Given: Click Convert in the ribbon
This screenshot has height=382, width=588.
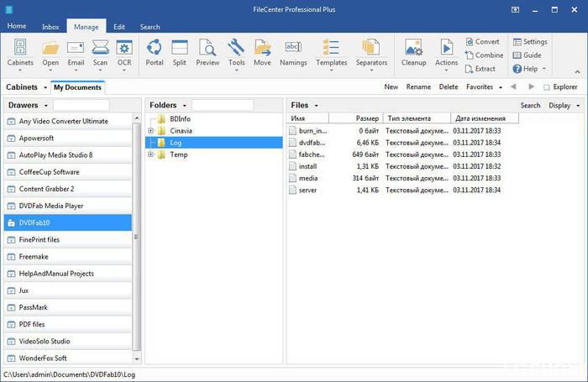Looking at the screenshot, I should [483, 42].
